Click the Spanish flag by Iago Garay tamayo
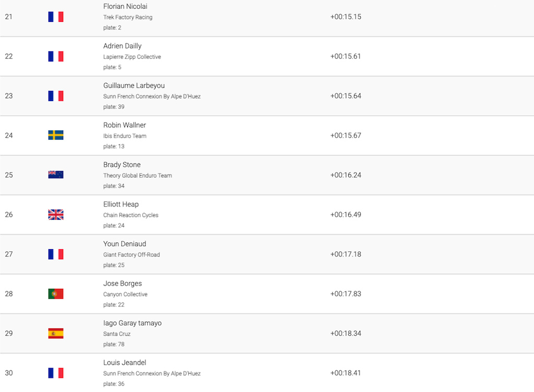The image size is (534, 392). click(x=56, y=333)
